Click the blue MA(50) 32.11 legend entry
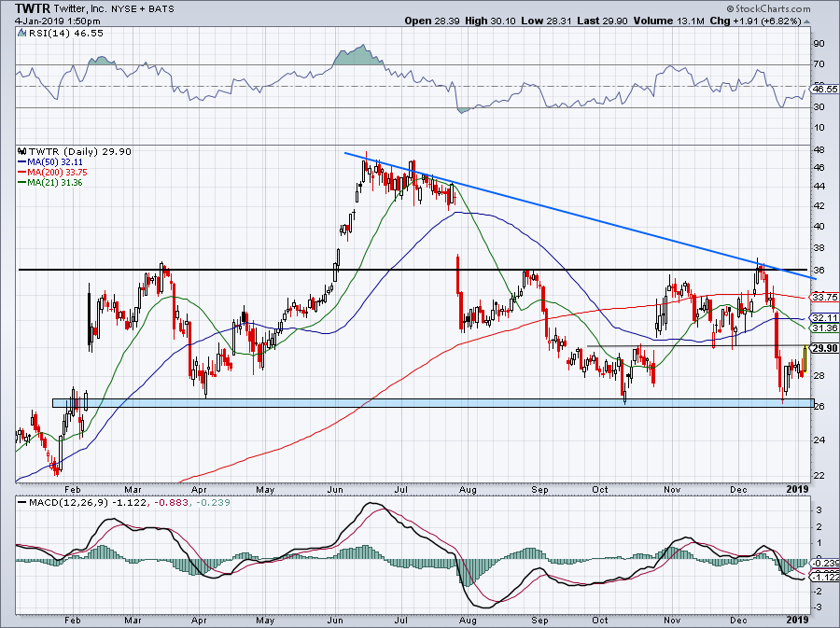 pos(50,162)
